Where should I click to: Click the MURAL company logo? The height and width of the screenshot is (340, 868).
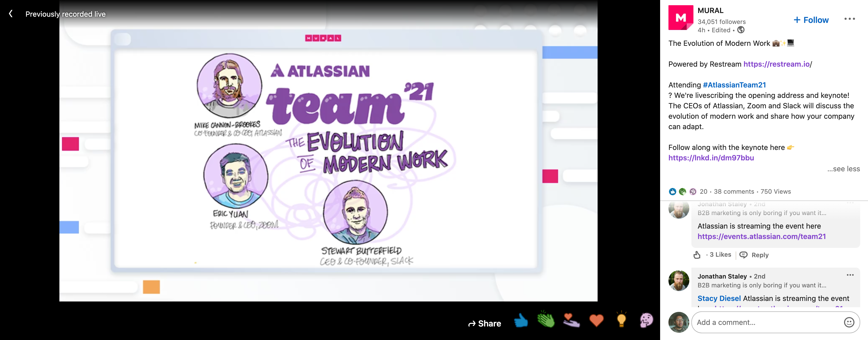pyautogui.click(x=681, y=18)
